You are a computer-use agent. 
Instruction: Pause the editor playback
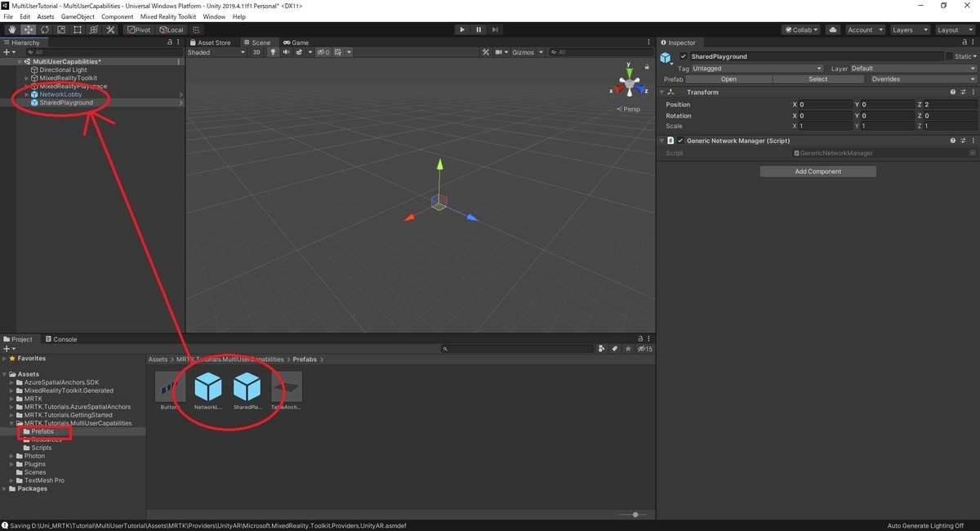tap(479, 29)
